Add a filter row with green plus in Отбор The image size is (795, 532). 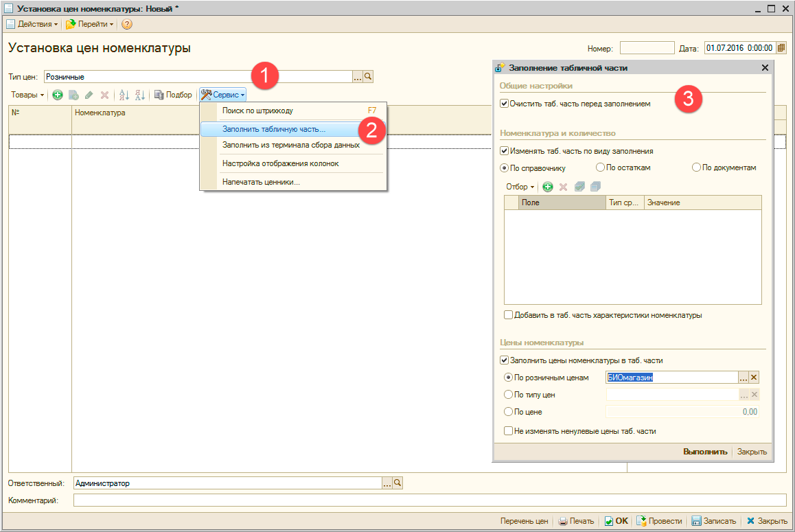point(547,187)
